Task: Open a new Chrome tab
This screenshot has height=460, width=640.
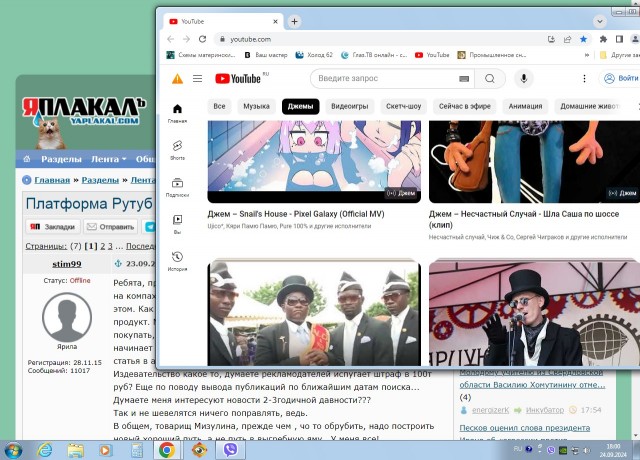Action: tap(294, 21)
